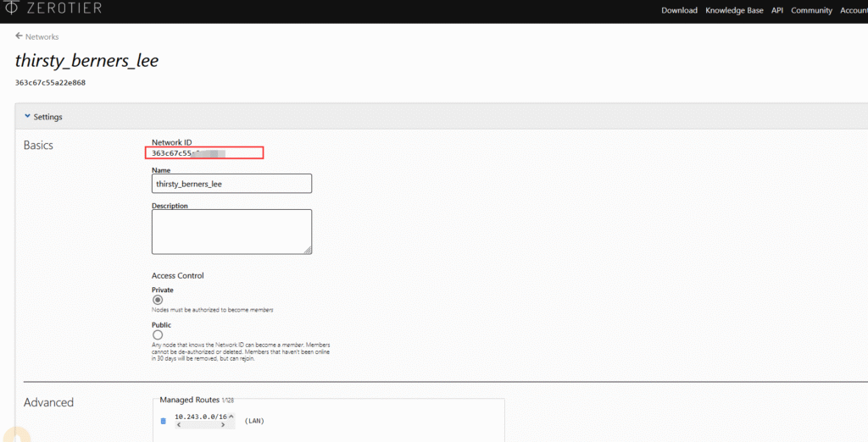The width and height of the screenshot is (868, 442).
Task: Open the Community link
Action: coord(811,10)
